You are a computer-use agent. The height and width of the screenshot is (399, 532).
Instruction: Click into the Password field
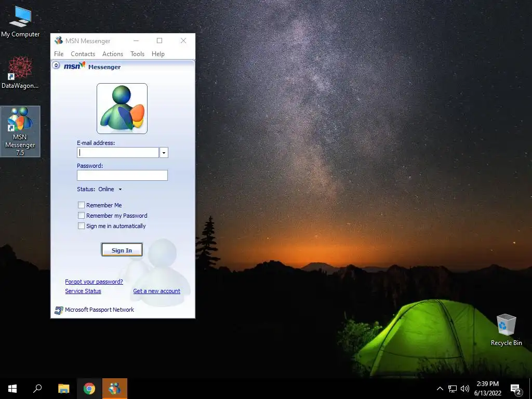(122, 176)
